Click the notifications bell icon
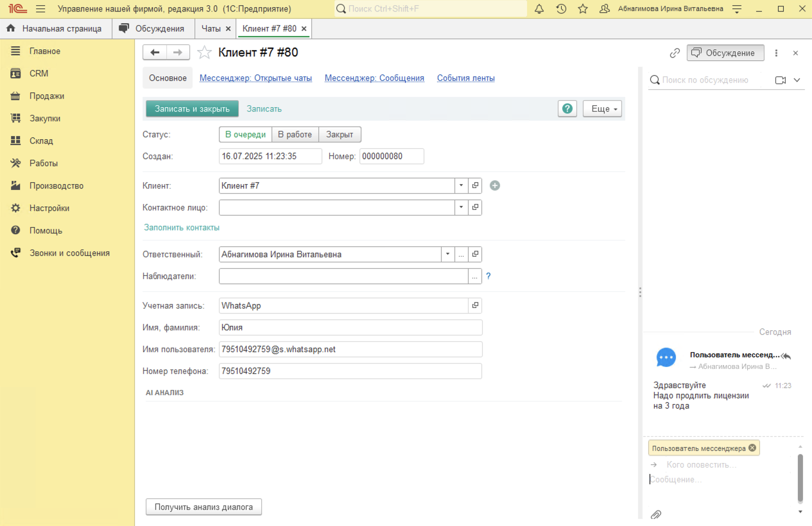Viewport: 812px width, 526px height. click(539, 9)
